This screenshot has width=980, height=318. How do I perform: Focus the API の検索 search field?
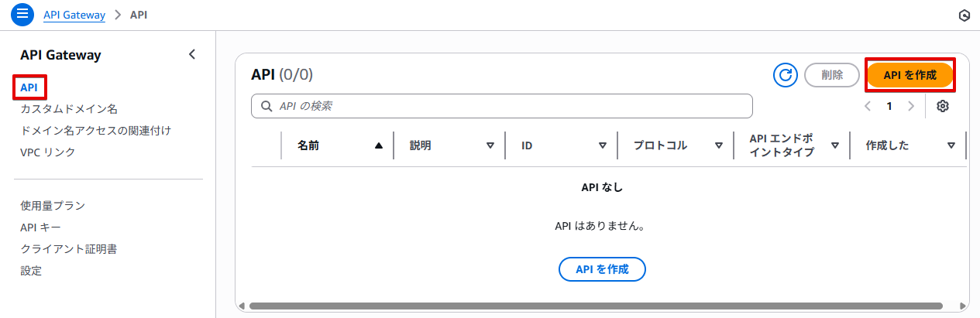502,106
